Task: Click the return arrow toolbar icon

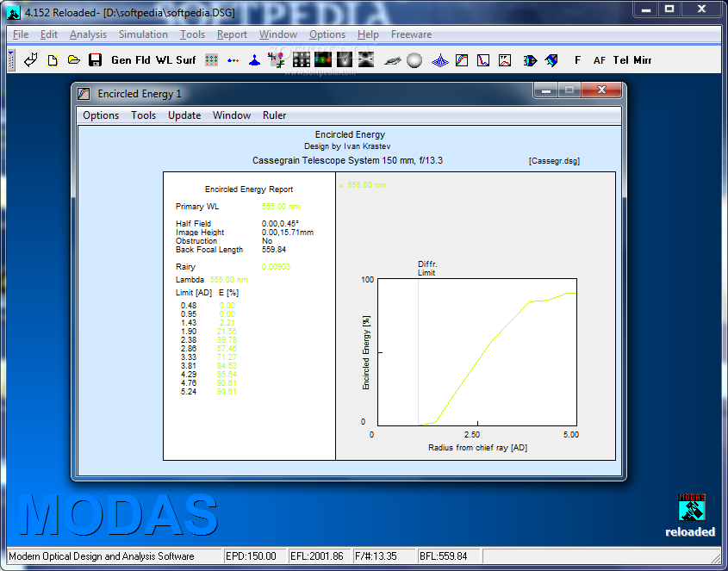Action: click(31, 60)
